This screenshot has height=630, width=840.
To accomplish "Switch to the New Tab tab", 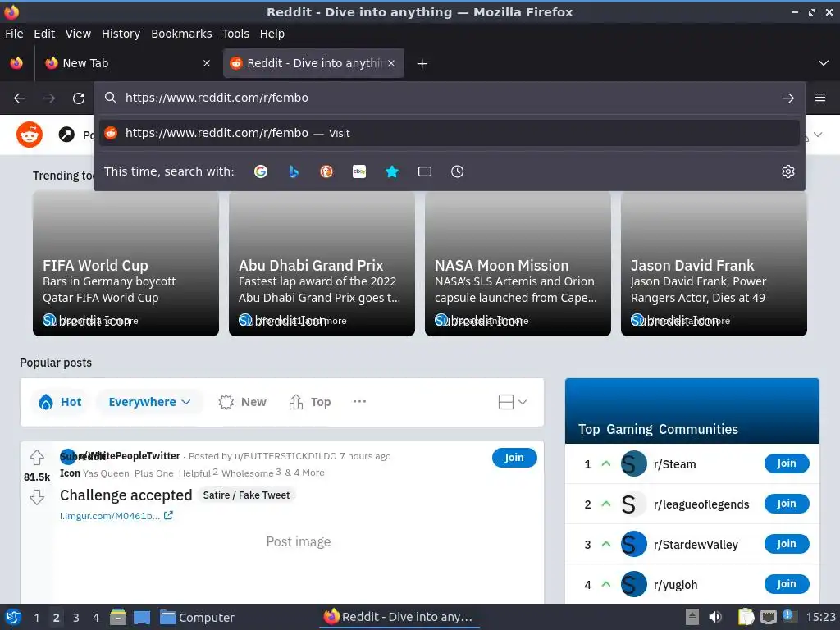I will [127, 63].
